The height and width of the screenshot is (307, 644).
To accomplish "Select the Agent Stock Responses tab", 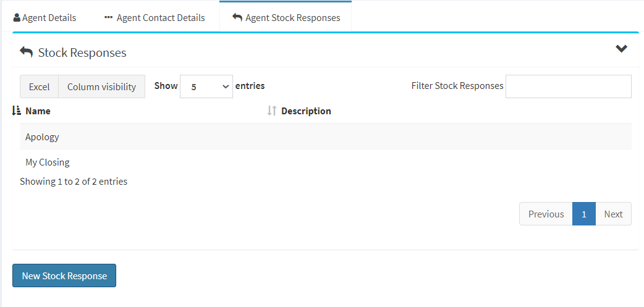I will point(286,18).
